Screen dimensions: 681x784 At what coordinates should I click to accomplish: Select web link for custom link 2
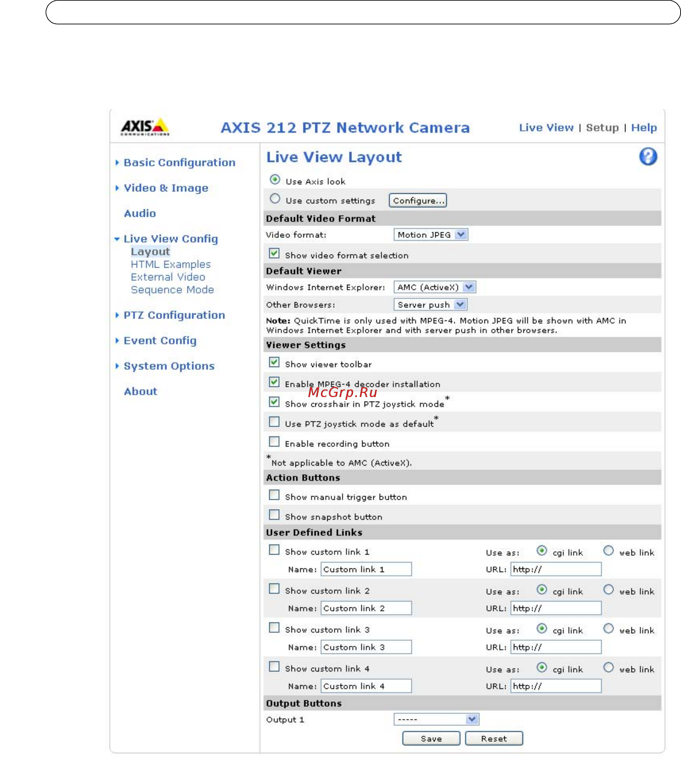(x=608, y=589)
